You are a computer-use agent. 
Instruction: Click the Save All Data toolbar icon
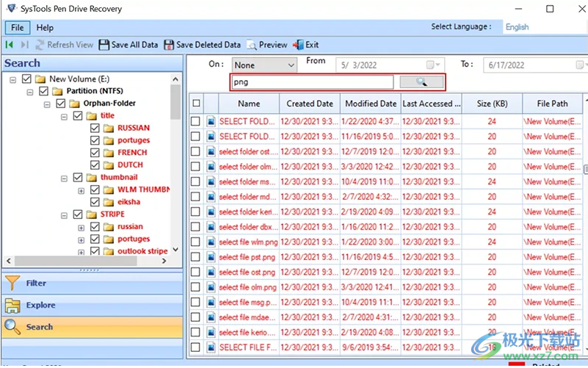coord(104,45)
